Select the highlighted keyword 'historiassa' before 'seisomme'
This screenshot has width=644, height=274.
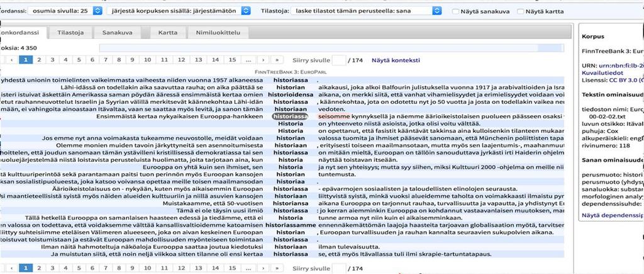(x=290, y=117)
